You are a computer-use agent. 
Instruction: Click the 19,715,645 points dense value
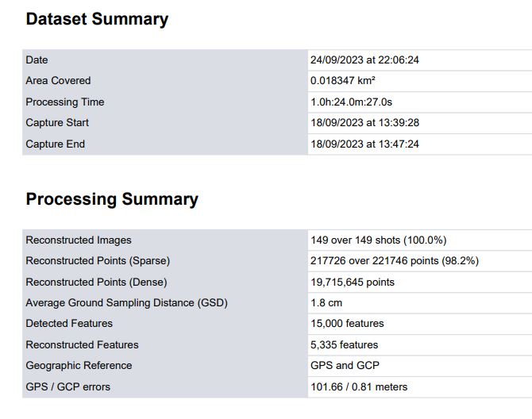coord(353,283)
